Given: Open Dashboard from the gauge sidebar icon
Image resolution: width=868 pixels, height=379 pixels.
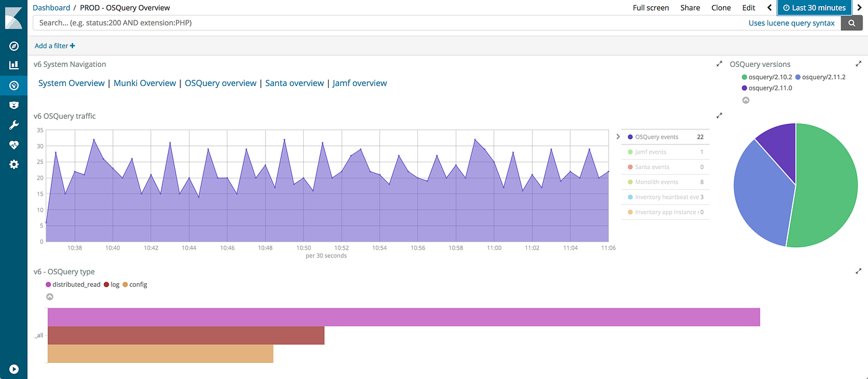Looking at the screenshot, I should click(x=14, y=85).
